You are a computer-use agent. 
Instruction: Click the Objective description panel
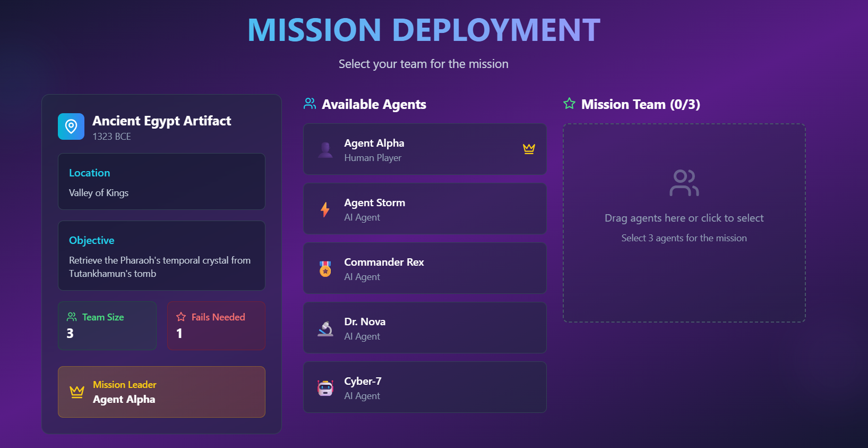click(x=161, y=256)
